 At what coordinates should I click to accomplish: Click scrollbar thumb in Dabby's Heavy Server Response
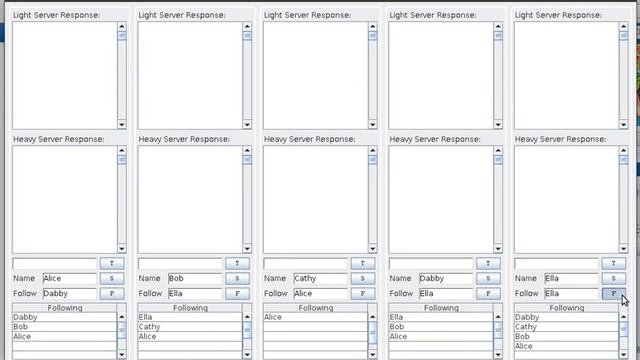click(498, 160)
